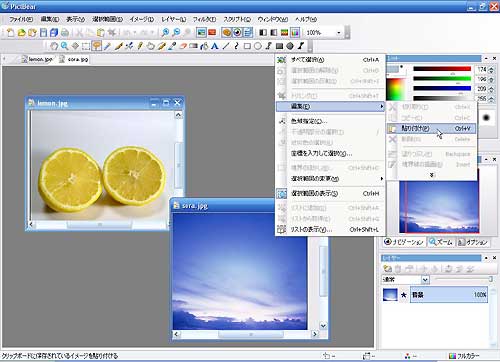Toggle the star marker on background layer

404,295
